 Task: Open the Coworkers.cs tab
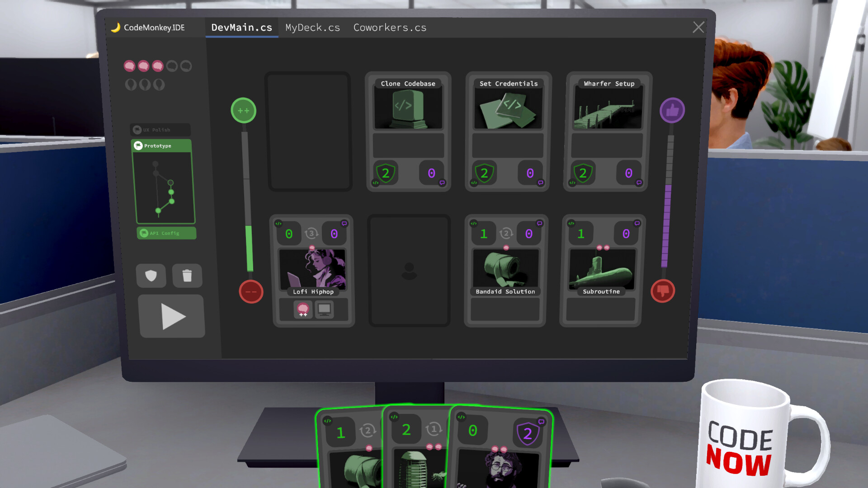(390, 28)
